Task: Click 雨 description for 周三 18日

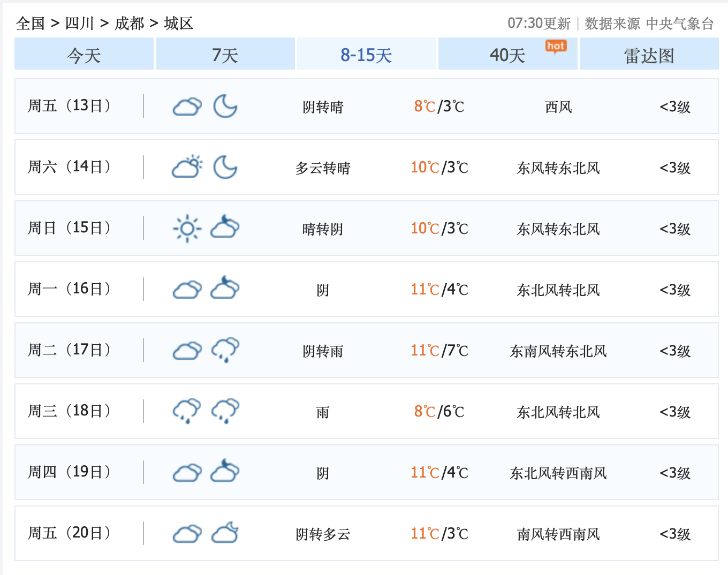Action: click(323, 412)
